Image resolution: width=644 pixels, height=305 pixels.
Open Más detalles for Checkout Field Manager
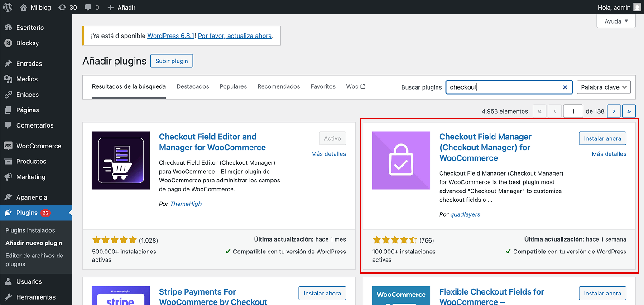coord(609,154)
